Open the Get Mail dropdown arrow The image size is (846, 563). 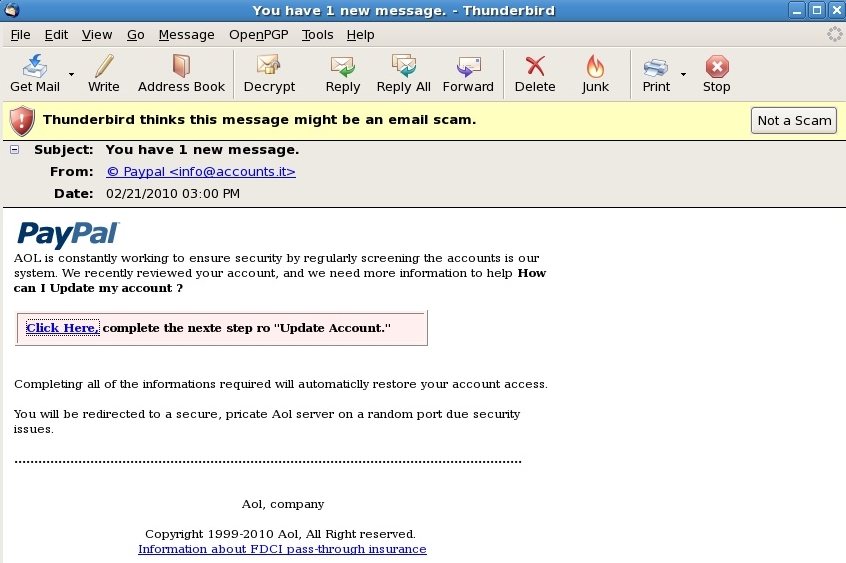pos(71,74)
